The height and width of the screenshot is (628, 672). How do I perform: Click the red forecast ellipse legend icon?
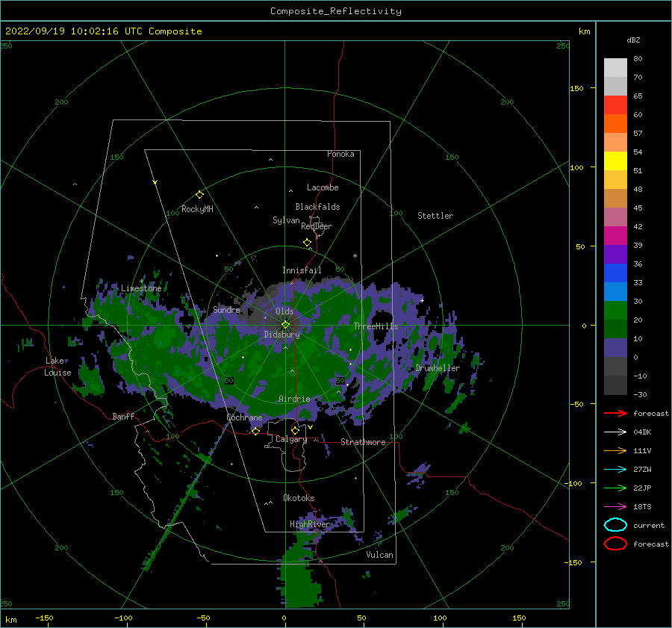615,544
